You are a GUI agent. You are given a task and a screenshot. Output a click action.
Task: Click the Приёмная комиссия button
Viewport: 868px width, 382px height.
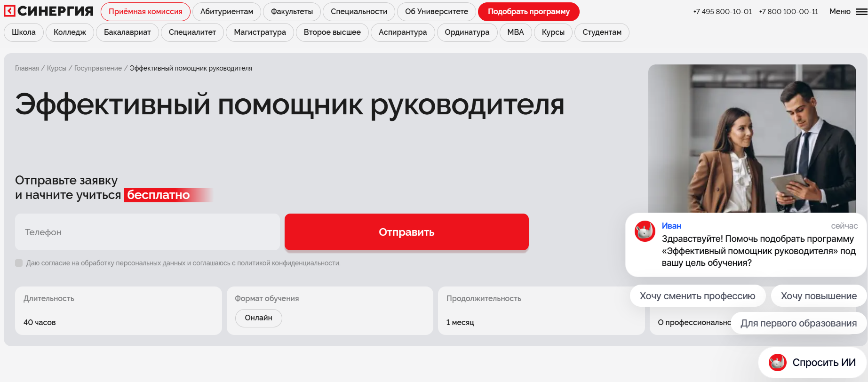coord(145,12)
